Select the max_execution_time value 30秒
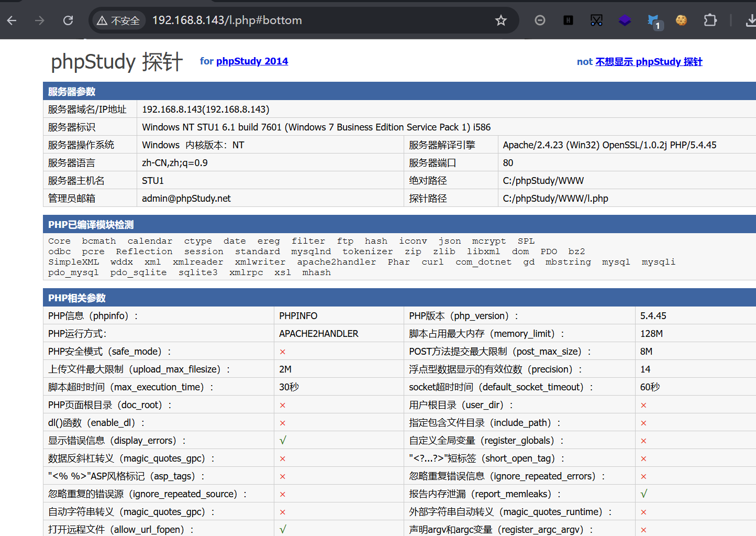The image size is (756, 536). pos(288,387)
